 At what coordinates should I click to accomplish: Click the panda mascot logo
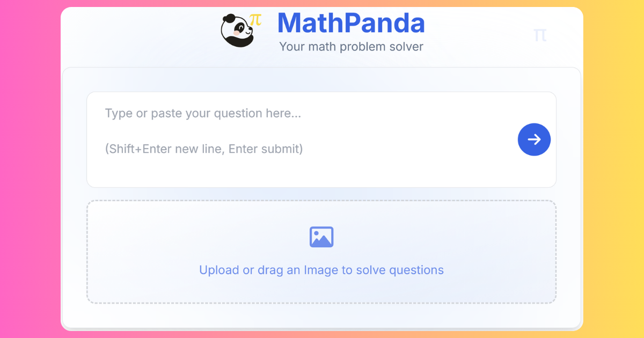237,31
